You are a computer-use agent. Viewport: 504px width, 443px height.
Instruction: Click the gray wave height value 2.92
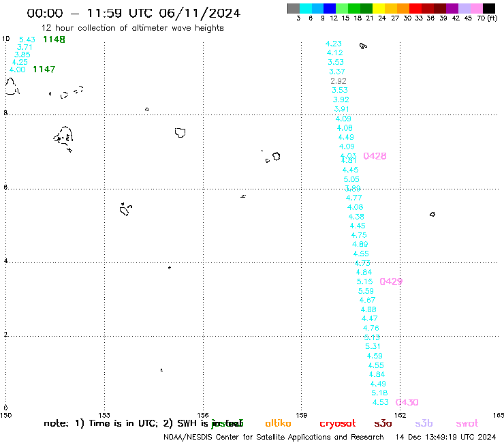pos(338,81)
